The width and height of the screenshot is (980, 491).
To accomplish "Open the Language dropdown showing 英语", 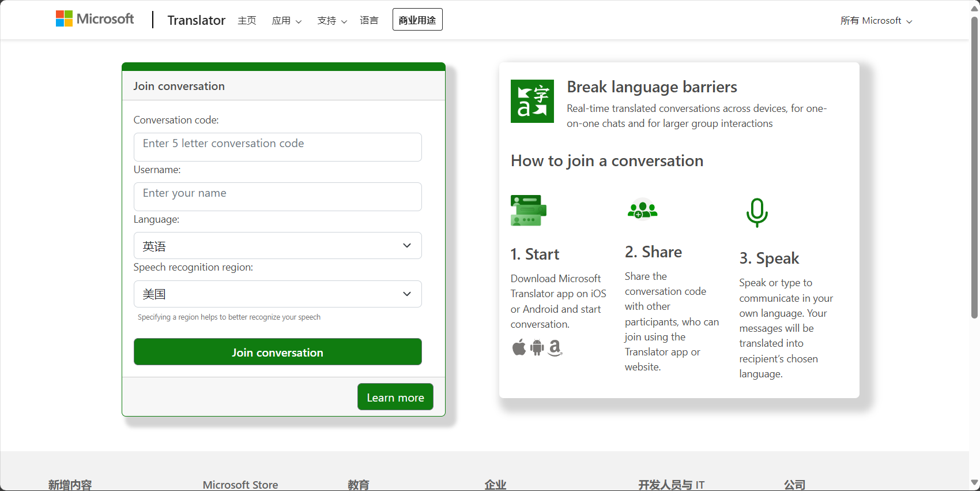I will (278, 246).
